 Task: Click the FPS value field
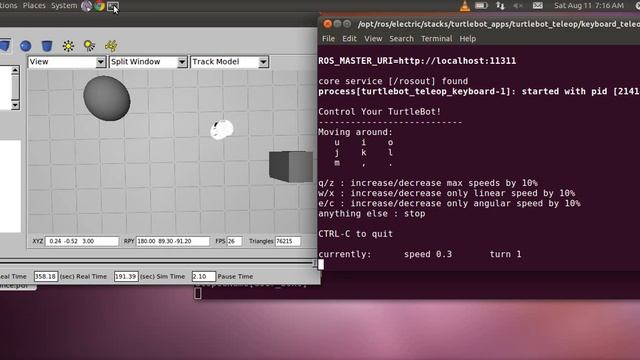(x=234, y=241)
